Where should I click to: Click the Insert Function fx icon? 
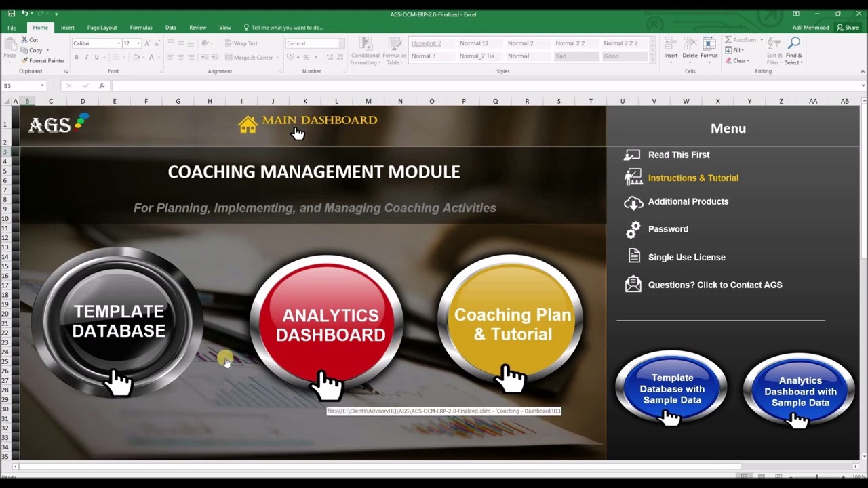[x=102, y=86]
